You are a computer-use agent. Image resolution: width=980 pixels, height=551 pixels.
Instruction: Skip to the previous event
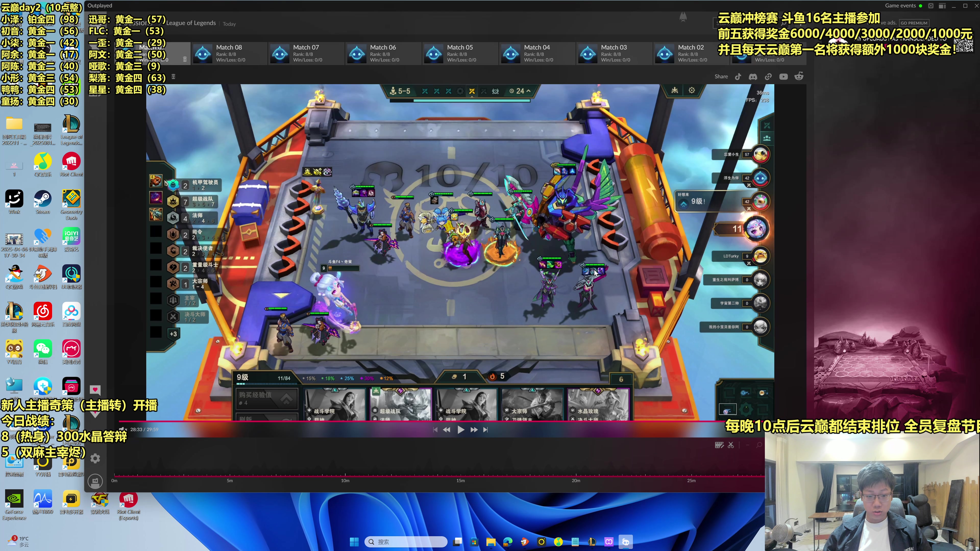coord(435,430)
